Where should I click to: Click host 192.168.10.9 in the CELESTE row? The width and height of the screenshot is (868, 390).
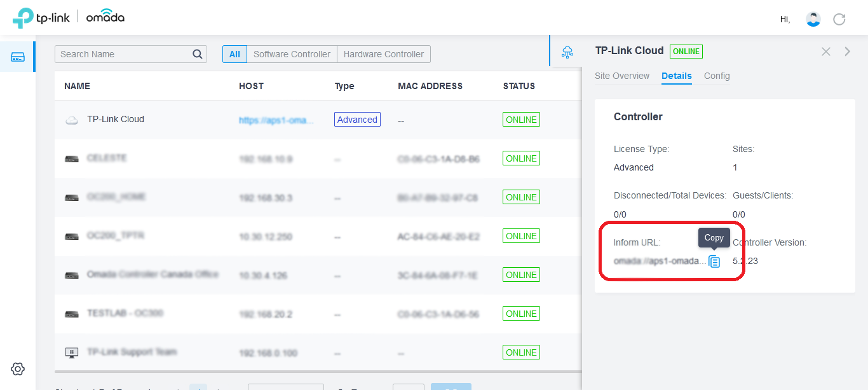pos(266,159)
